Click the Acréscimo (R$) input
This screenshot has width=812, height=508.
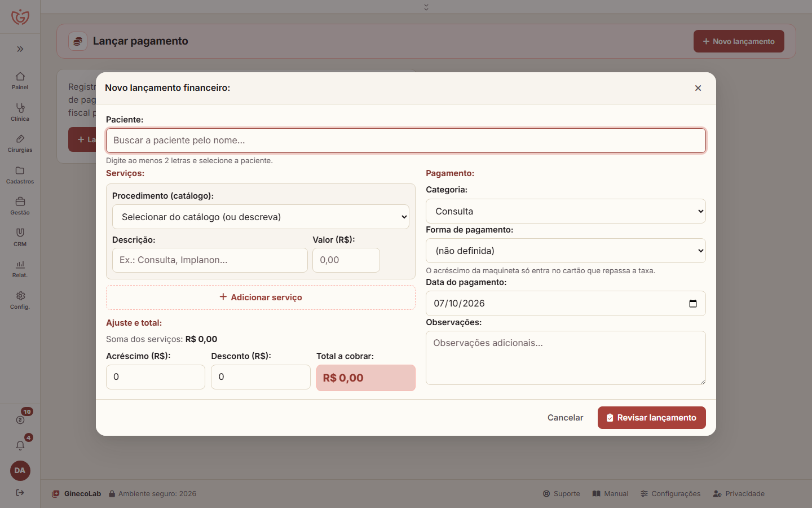tap(156, 377)
